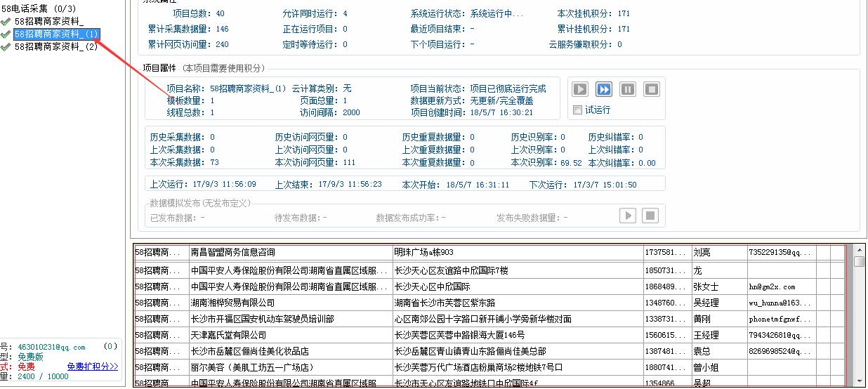
Task: Start the project with the play button
Action: 580,89
